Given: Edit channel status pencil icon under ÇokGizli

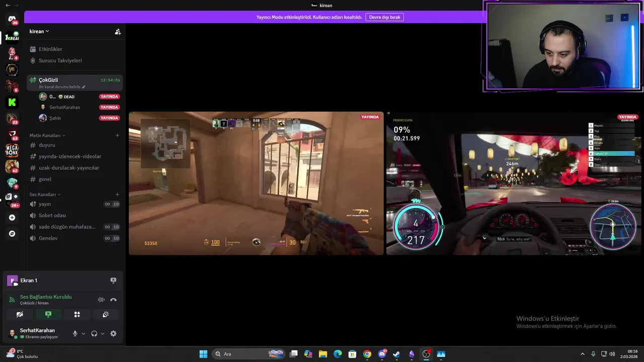Looking at the screenshot, I should (84, 87).
